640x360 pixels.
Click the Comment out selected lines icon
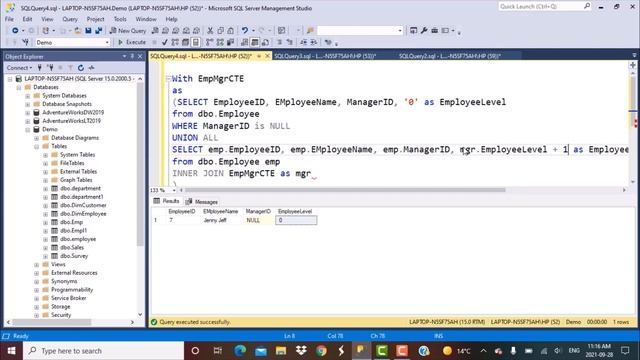[x=280, y=42]
